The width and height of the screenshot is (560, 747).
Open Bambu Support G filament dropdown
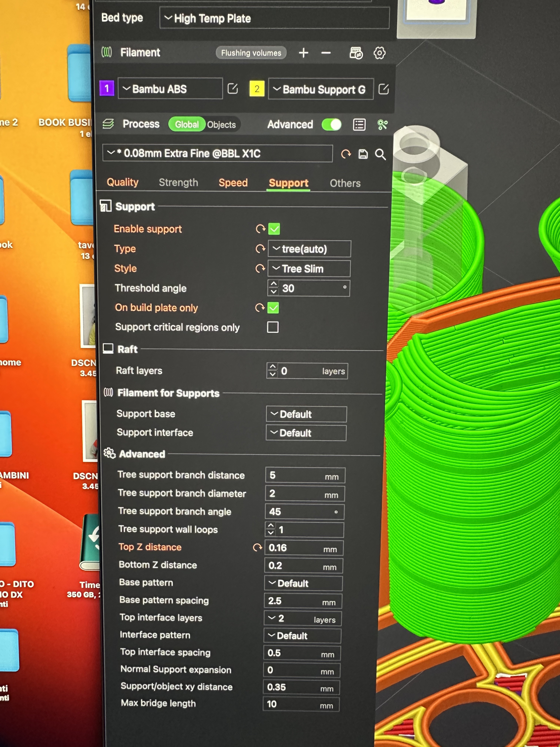pyautogui.click(x=321, y=89)
